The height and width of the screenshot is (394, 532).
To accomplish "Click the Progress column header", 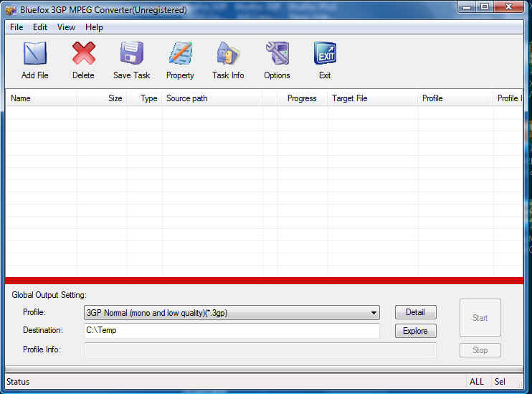I will coord(303,98).
